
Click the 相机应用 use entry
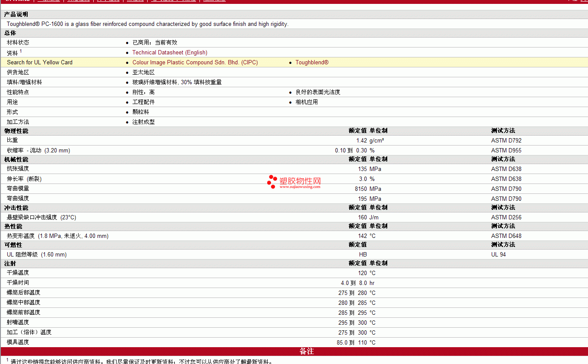tap(307, 102)
